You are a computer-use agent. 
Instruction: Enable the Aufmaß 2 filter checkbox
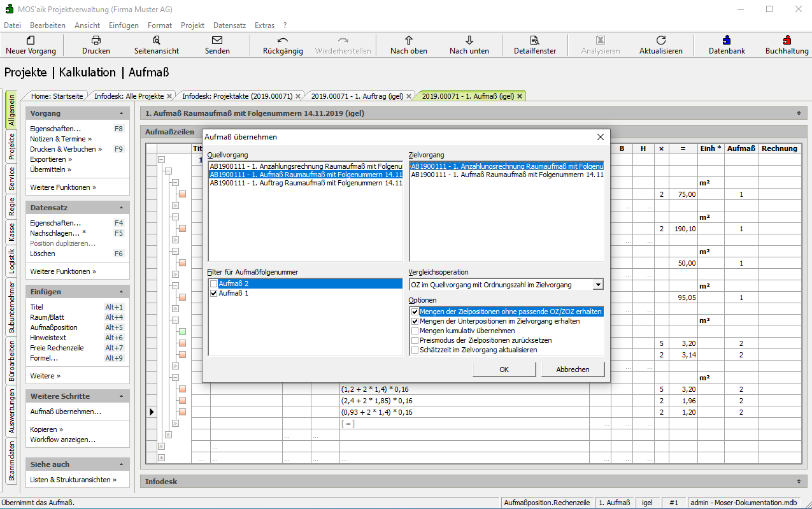click(x=213, y=284)
